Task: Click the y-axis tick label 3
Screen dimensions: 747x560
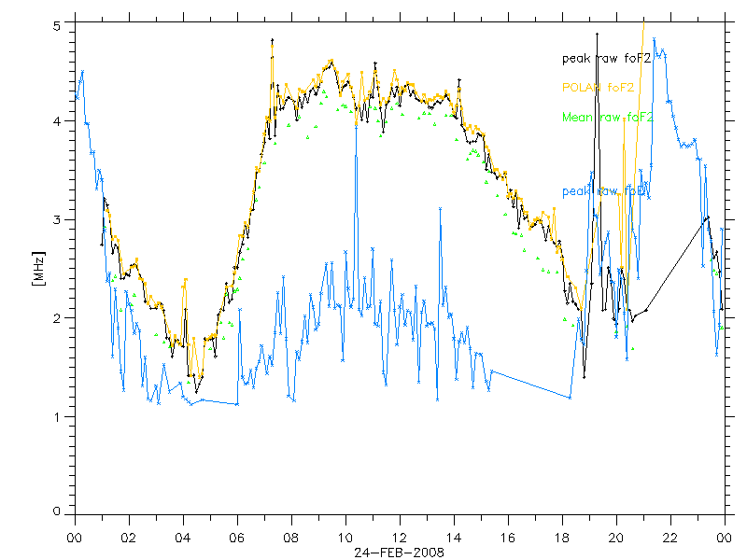Action: pos(57,219)
